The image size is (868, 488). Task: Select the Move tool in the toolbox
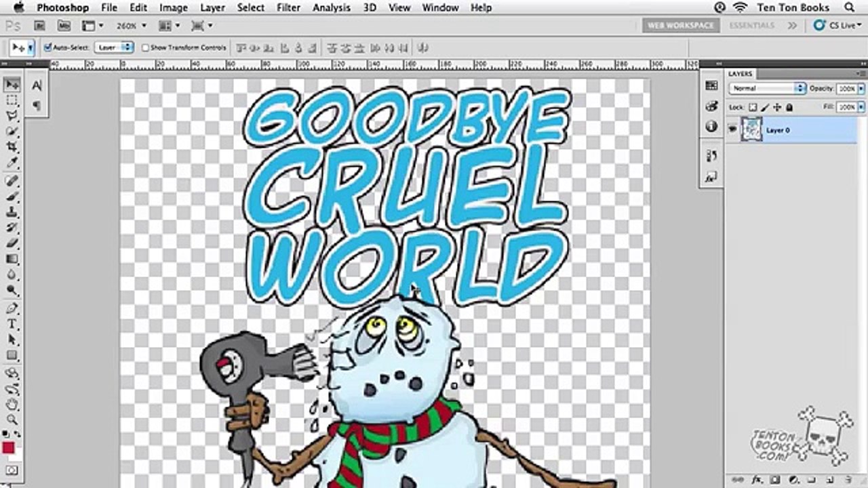(x=12, y=85)
